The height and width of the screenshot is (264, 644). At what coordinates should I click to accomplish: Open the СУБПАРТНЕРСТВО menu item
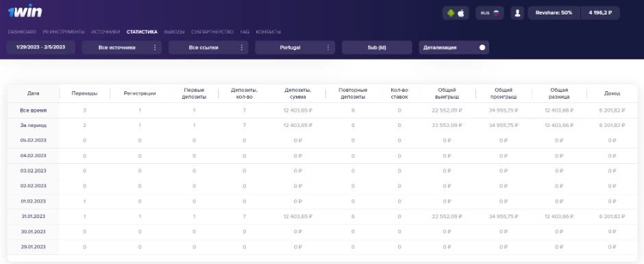click(x=212, y=32)
